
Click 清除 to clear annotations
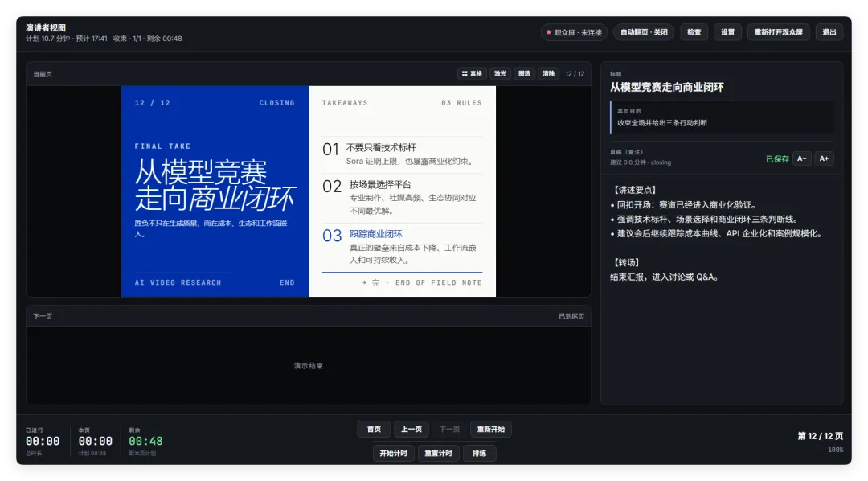coord(549,74)
